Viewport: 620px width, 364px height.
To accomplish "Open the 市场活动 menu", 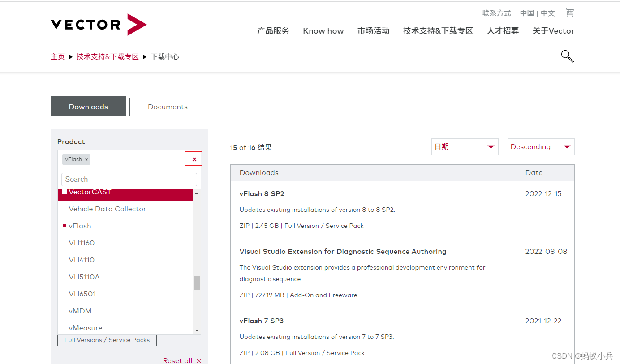I will click(x=374, y=31).
